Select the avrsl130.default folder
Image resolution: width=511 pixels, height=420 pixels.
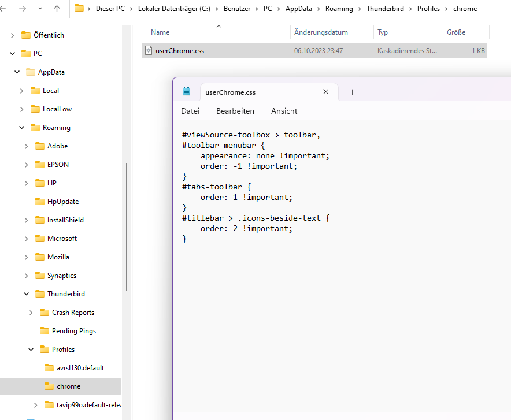(80, 368)
